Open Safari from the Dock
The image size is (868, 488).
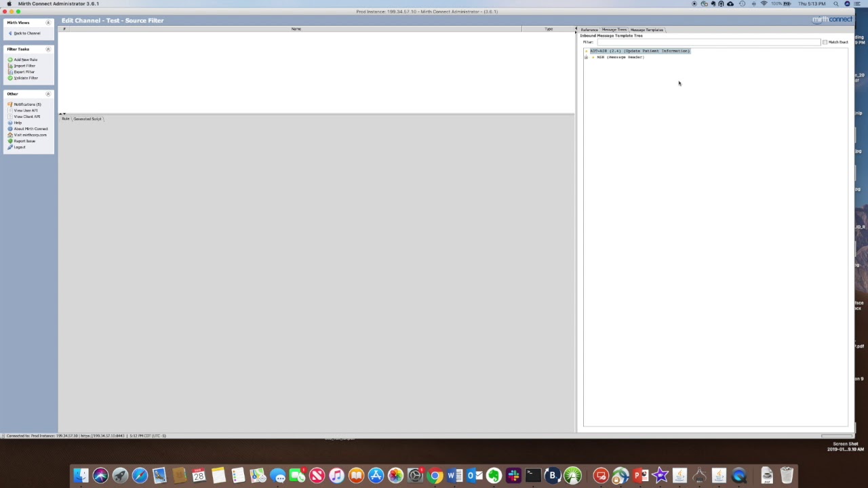140,476
